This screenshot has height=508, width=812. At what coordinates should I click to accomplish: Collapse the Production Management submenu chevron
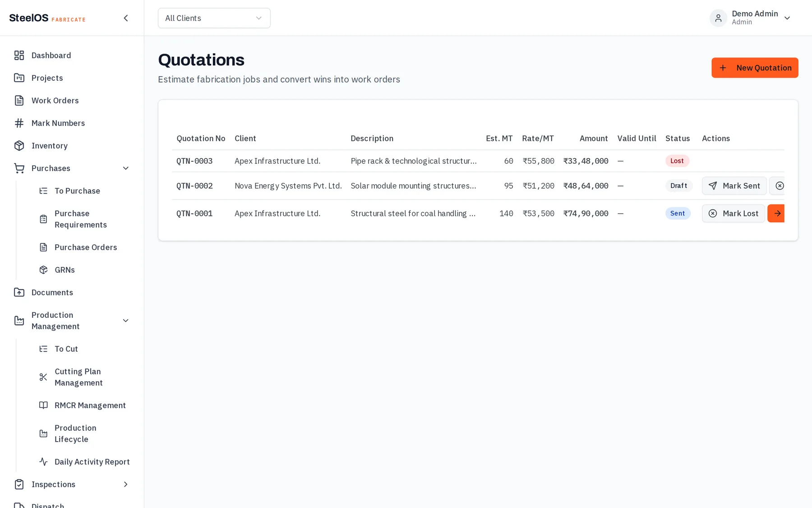coord(126,321)
